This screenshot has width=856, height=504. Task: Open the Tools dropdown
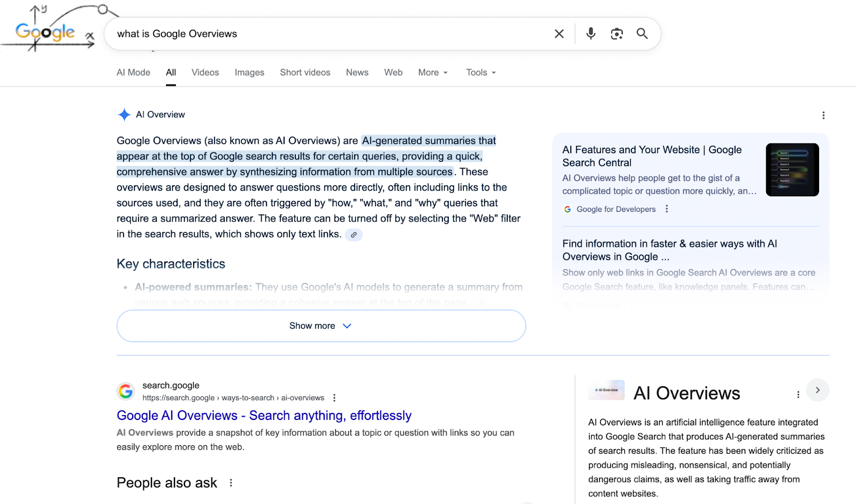(x=480, y=73)
